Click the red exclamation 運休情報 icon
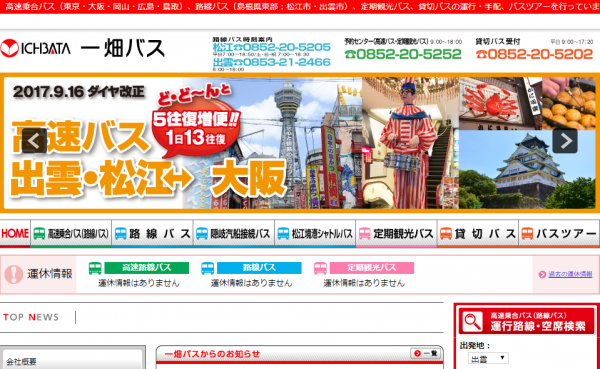 [x=14, y=274]
